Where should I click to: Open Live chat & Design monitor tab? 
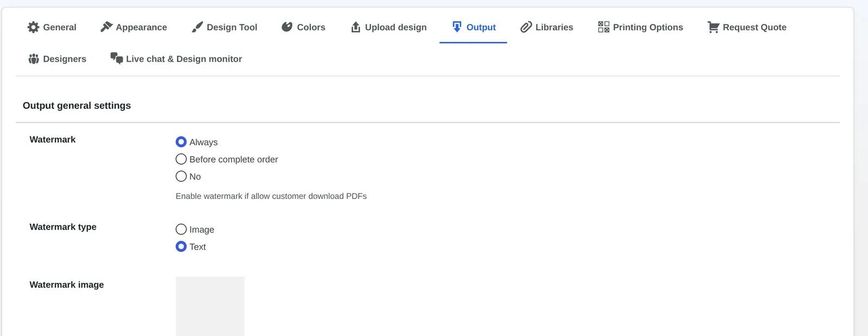(176, 59)
